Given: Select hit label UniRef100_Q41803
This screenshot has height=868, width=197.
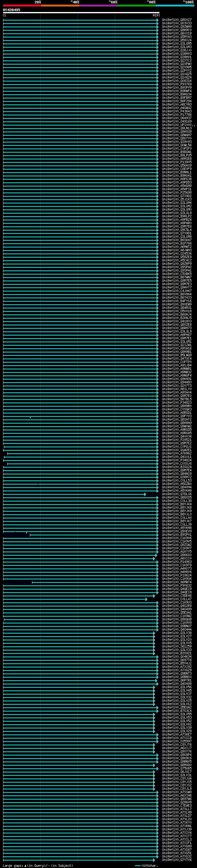Looking at the screenshot, I should click(x=177, y=321).
